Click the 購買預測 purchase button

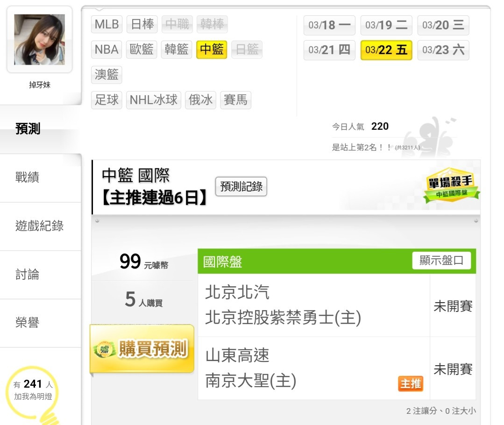(142, 349)
